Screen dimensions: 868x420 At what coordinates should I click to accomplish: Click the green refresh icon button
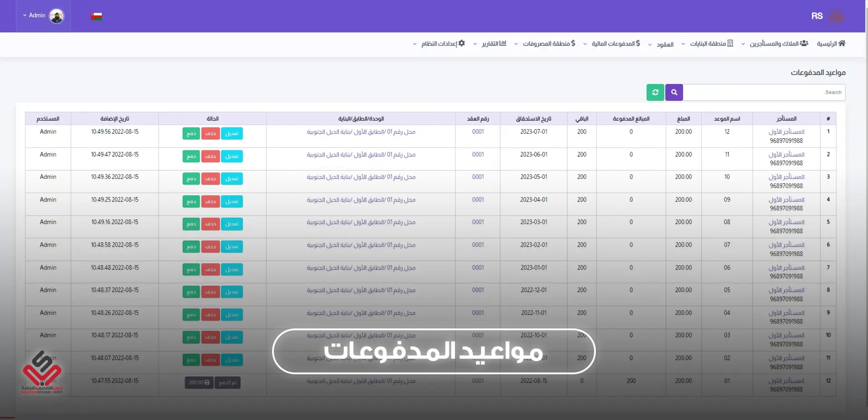coord(655,92)
